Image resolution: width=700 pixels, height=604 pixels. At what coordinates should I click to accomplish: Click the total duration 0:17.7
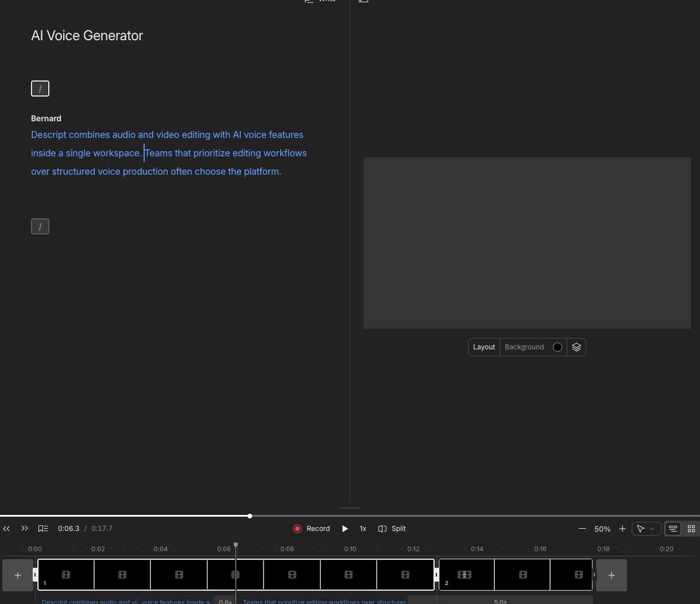point(102,529)
